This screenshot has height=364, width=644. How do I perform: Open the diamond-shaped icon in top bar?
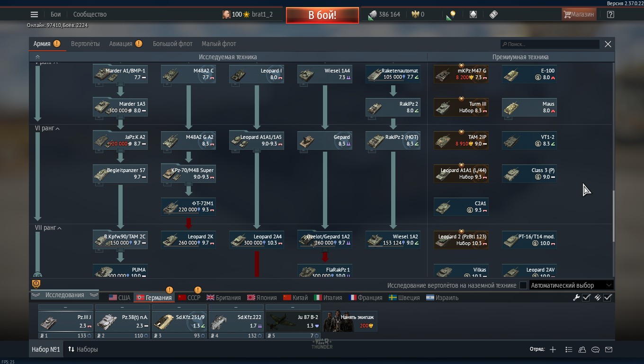pos(473,14)
